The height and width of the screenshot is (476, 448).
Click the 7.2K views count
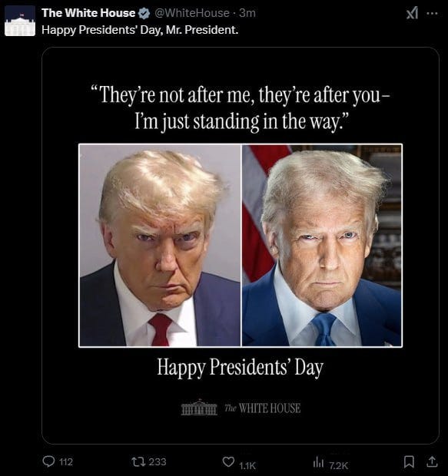pyautogui.click(x=339, y=465)
